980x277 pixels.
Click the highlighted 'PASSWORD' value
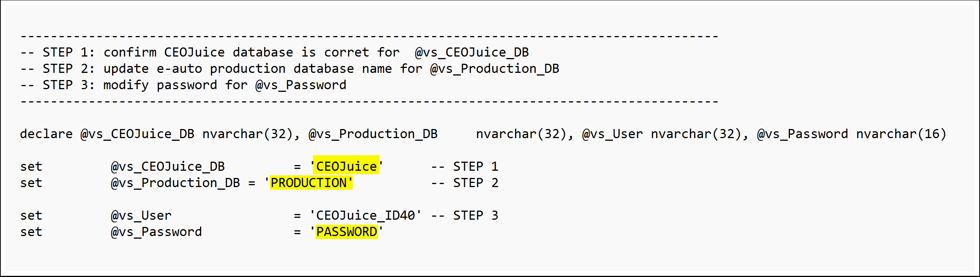347,231
